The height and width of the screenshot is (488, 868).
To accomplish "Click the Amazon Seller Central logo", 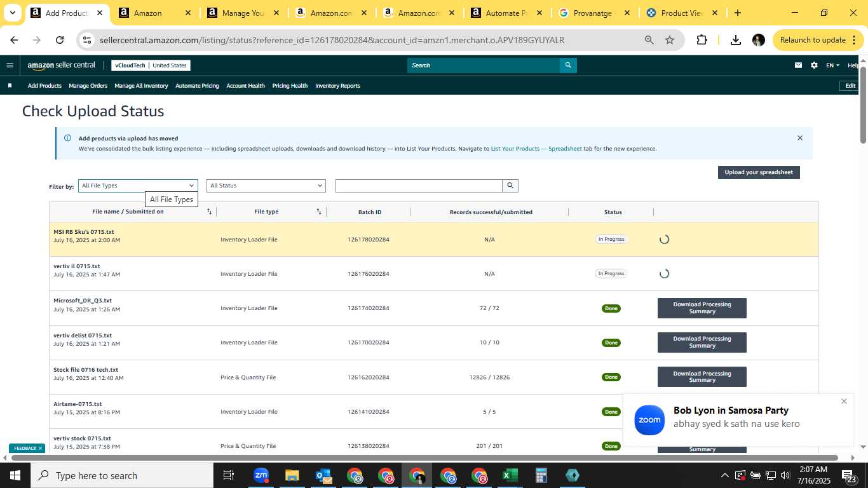I will (x=61, y=65).
